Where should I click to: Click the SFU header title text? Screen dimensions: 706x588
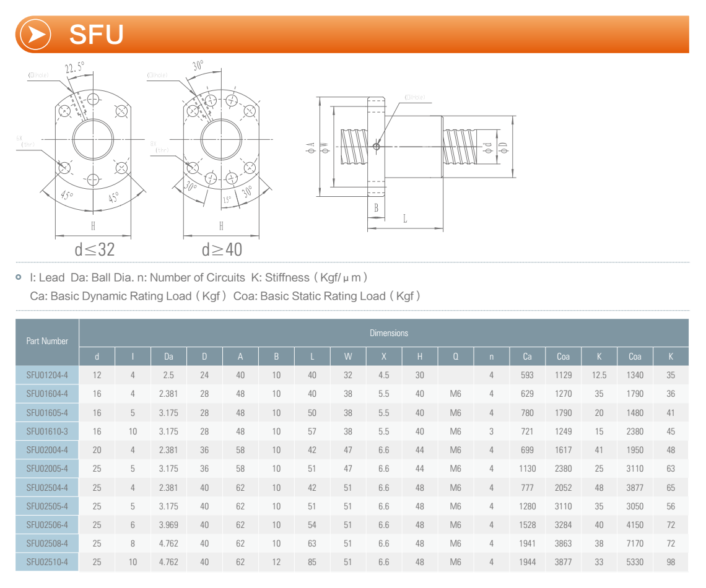point(96,35)
